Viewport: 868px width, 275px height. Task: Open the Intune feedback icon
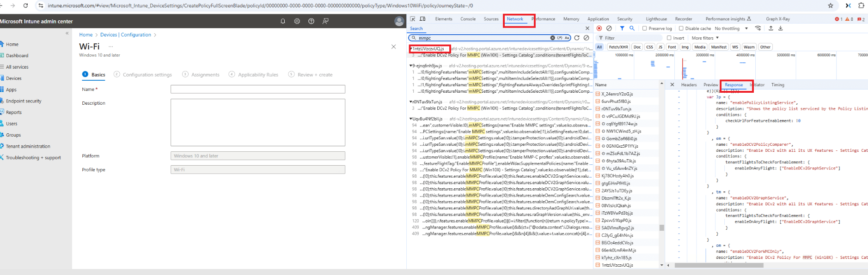pos(326,21)
